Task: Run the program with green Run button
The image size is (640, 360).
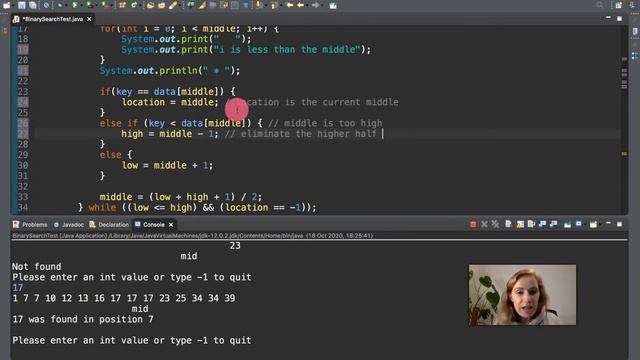Action: 74,5
